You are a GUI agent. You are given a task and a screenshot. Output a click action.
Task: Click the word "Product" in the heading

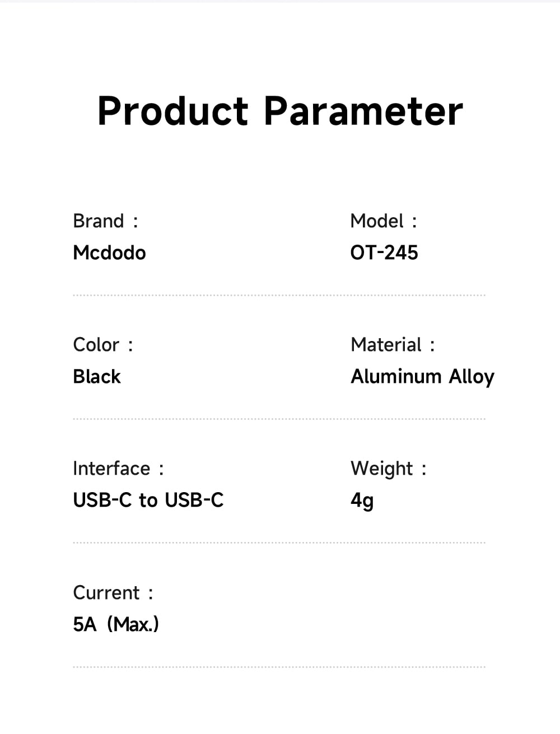click(172, 111)
